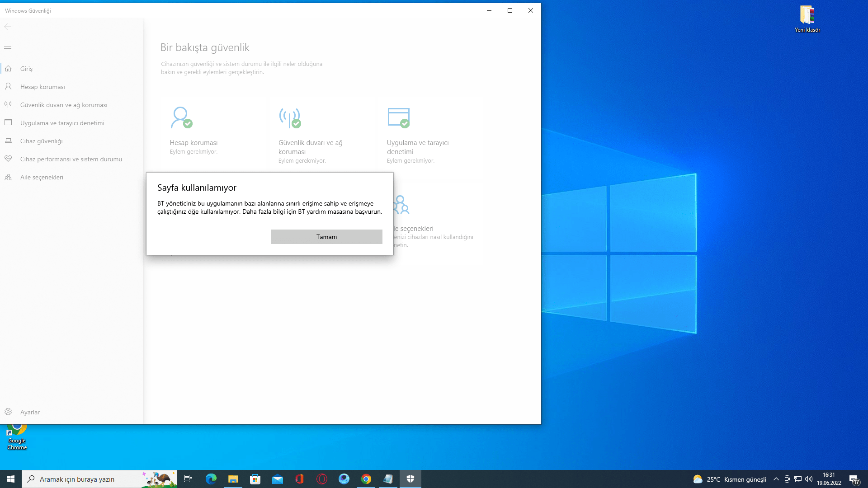Click the window icon beside Uygulama ve tarayıcı
This screenshot has width=868, height=488.
(x=8, y=122)
